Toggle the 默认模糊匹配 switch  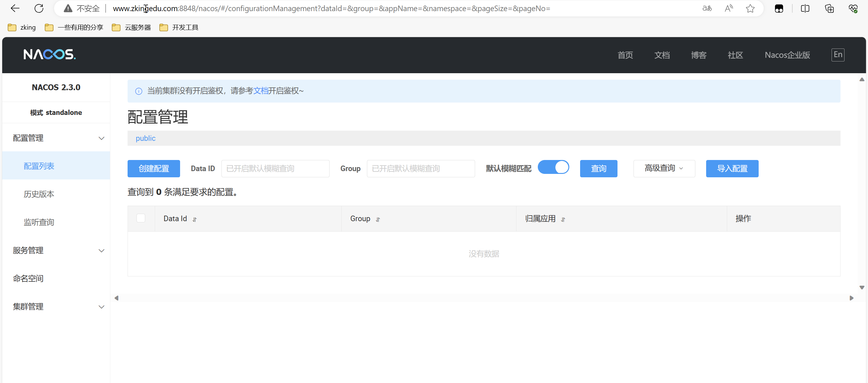553,167
